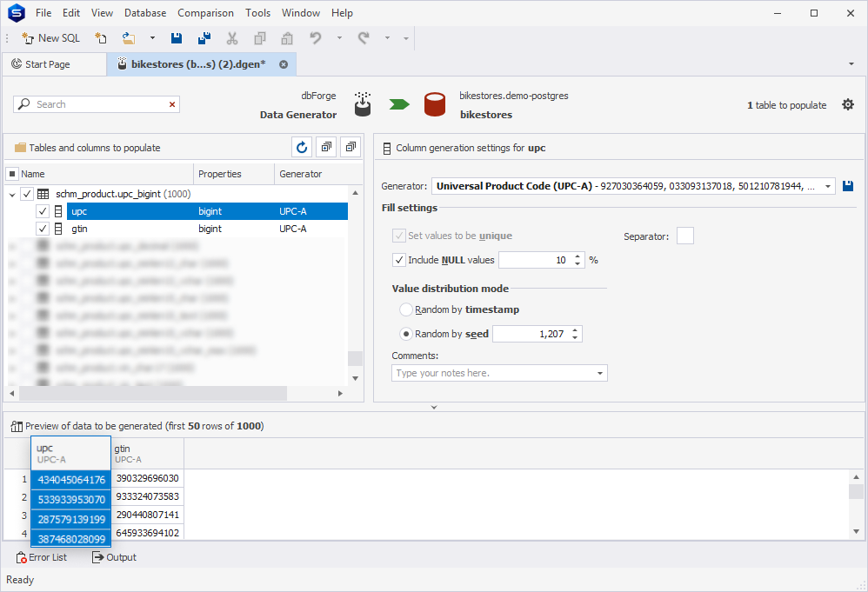The width and height of the screenshot is (868, 592).
Task: Click the table icon of schm_product.upc_bigint
Action: pos(43,194)
